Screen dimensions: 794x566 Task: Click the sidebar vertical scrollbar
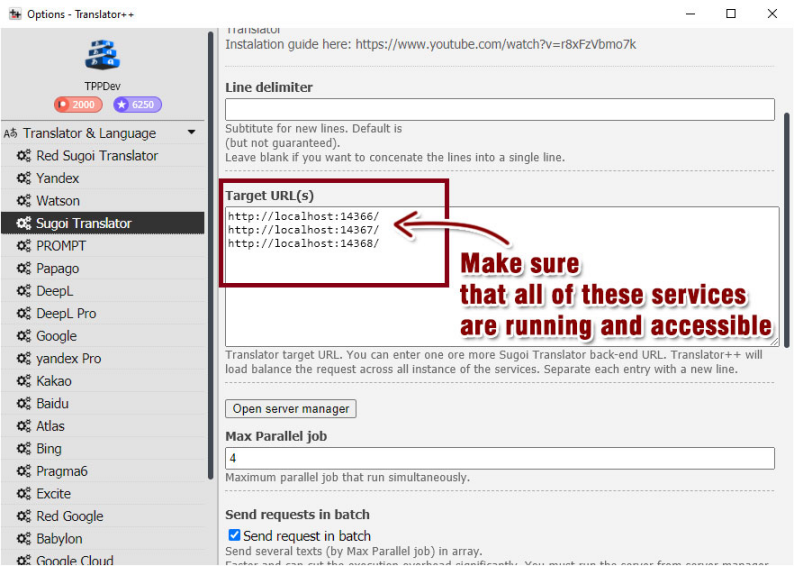tap(210, 250)
